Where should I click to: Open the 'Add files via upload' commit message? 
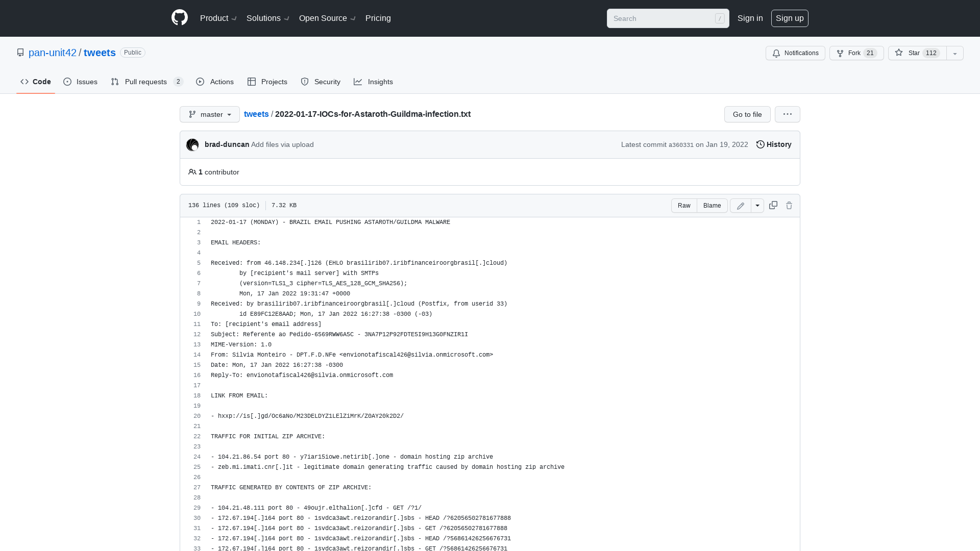coord(282,144)
